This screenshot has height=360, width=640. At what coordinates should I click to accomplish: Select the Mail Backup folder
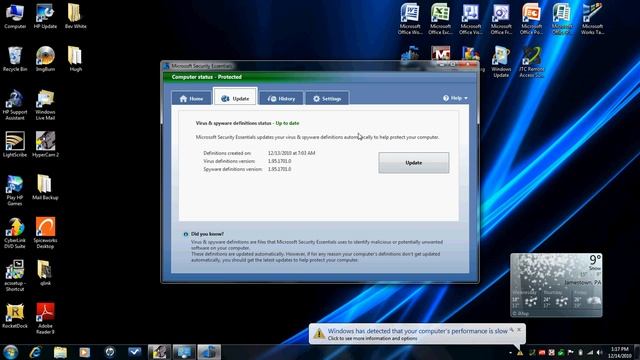tap(45, 187)
